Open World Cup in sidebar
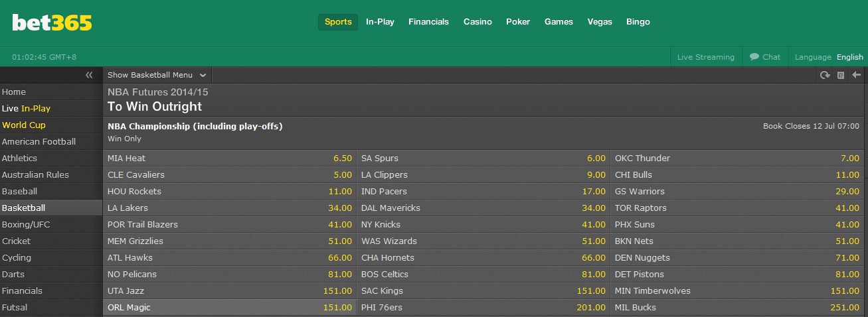868x317 pixels. (24, 125)
